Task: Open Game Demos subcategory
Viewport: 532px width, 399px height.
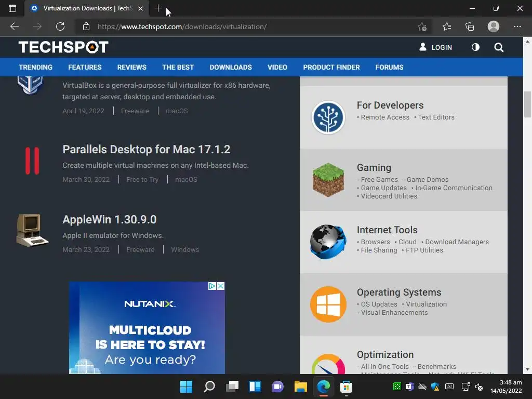Action: coord(428,179)
